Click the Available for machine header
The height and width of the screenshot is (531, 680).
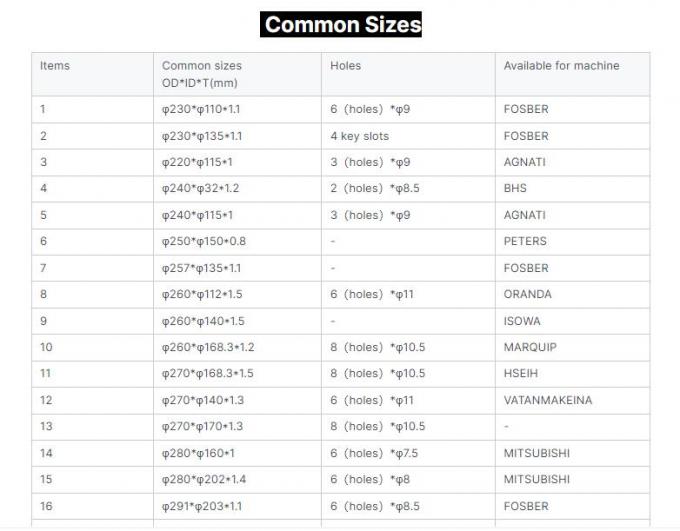click(x=561, y=66)
